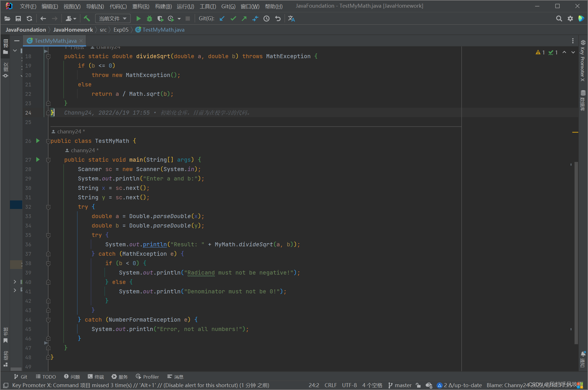Viewport: 588px width, 390px height.
Task: Toggle the Project tool window stripe button
Action: pyautogui.click(x=5, y=46)
